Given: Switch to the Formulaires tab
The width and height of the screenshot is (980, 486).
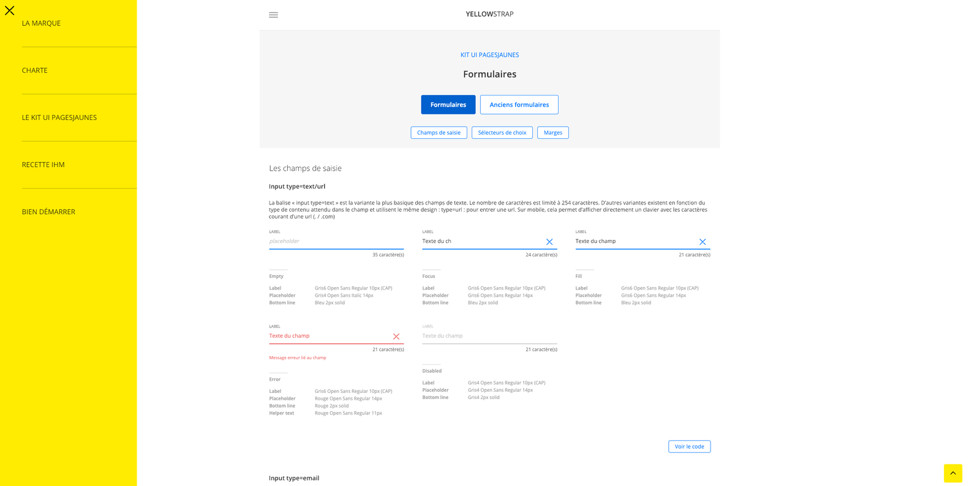Looking at the screenshot, I should click(448, 105).
